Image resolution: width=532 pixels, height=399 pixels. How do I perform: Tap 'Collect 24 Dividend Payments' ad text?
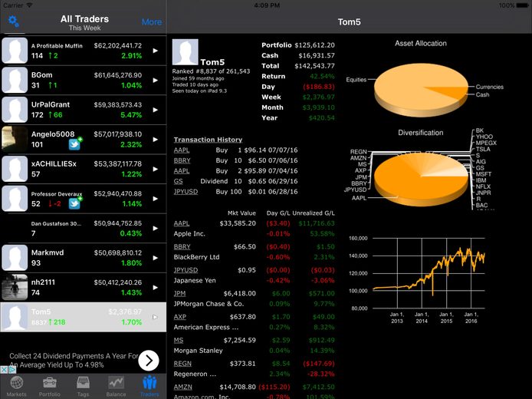[x=74, y=361]
